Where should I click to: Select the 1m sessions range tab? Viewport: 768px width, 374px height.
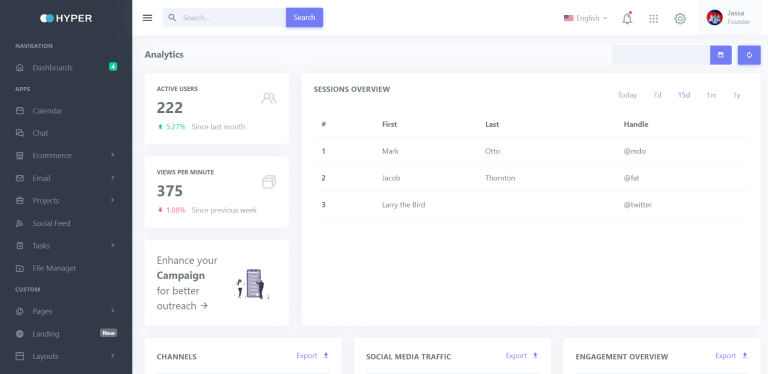(711, 95)
